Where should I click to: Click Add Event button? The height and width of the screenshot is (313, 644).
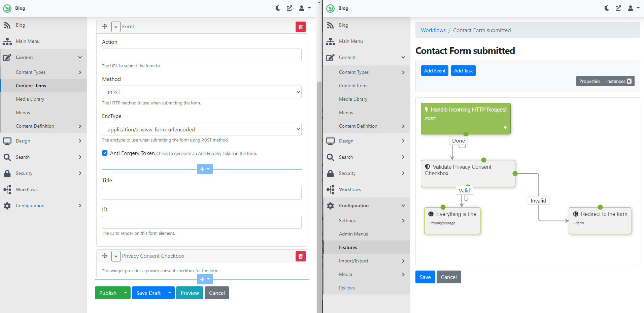tap(435, 71)
